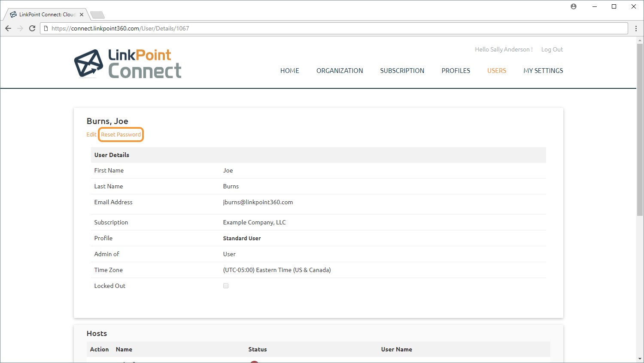Click the Hosts section heading
Viewport: 644px width, 363px height.
tap(97, 333)
